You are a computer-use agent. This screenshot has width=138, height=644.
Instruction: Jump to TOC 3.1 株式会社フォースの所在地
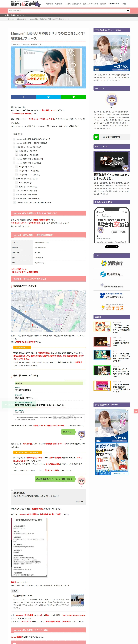[x=28, y=151]
